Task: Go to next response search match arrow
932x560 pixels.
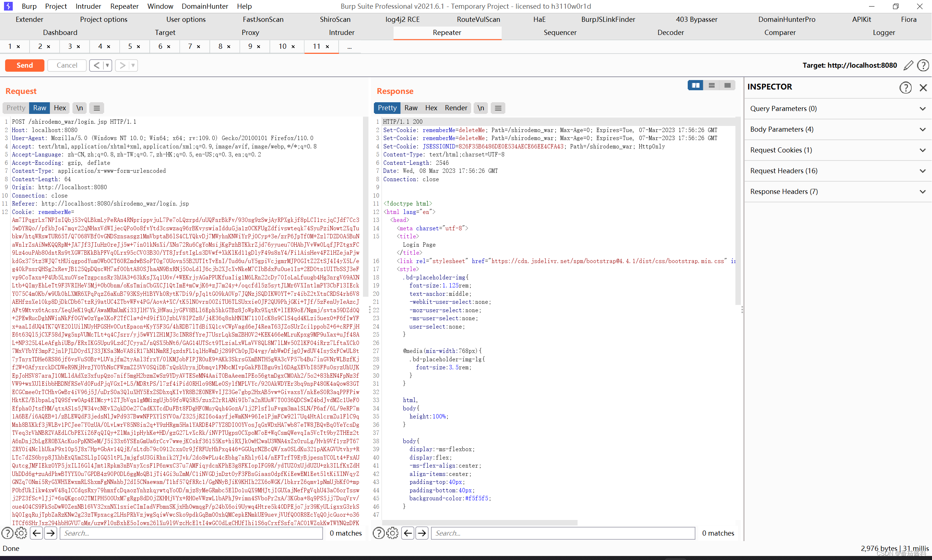Action: pyautogui.click(x=422, y=533)
